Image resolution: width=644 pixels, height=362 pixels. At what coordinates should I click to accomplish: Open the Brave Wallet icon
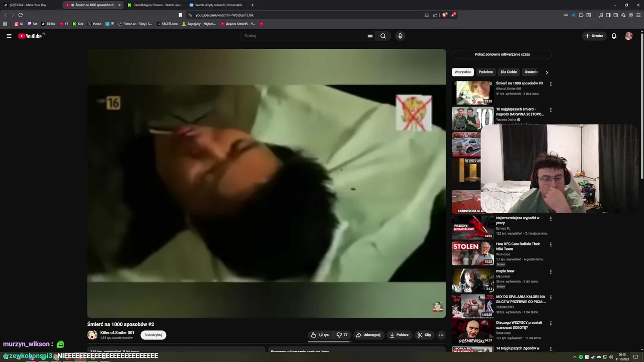(x=615, y=15)
